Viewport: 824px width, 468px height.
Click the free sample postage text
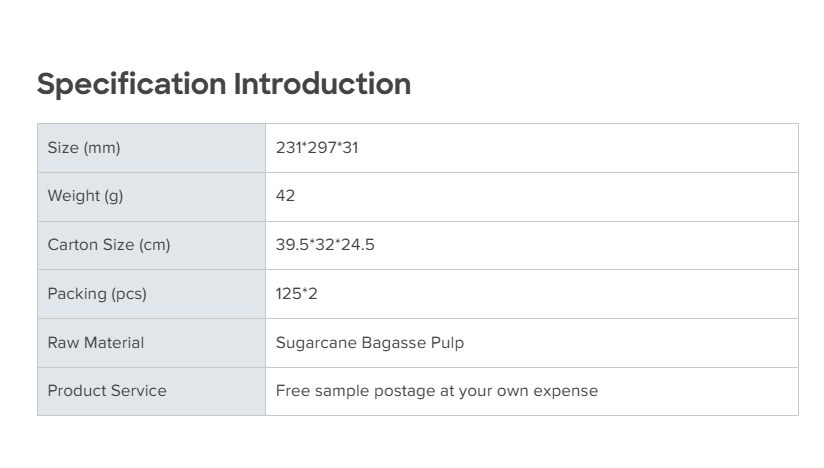[x=437, y=391]
